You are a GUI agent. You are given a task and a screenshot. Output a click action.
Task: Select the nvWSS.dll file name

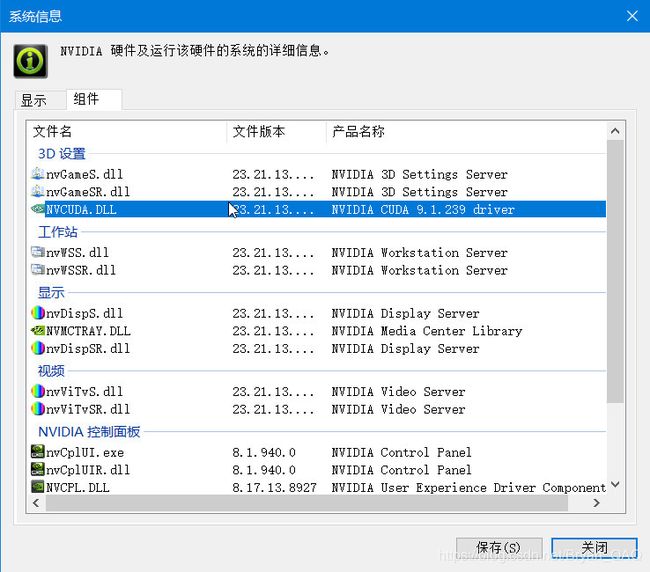click(x=78, y=252)
